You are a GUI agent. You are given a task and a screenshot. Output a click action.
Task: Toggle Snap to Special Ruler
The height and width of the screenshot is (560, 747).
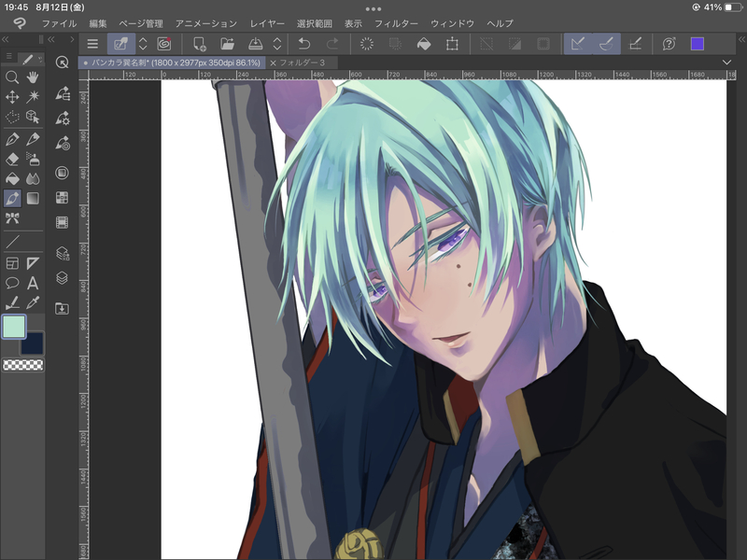(606, 44)
